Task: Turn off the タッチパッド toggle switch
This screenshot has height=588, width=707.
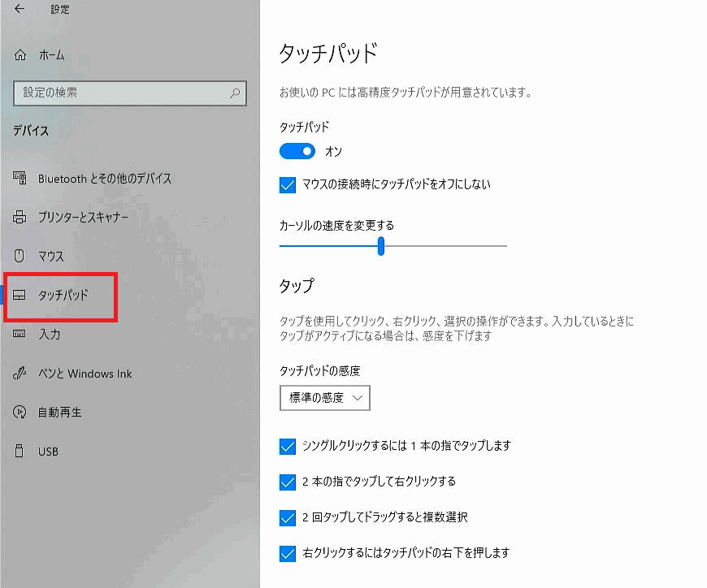Action: click(x=297, y=151)
